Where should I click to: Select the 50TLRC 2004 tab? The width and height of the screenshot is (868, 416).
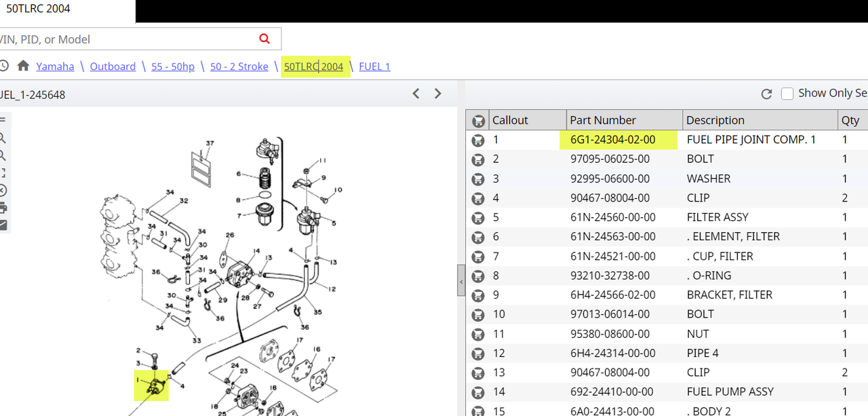[x=68, y=11]
